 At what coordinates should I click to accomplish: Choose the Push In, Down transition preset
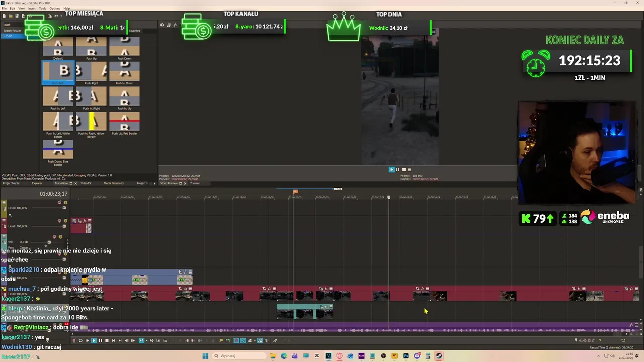point(124,74)
